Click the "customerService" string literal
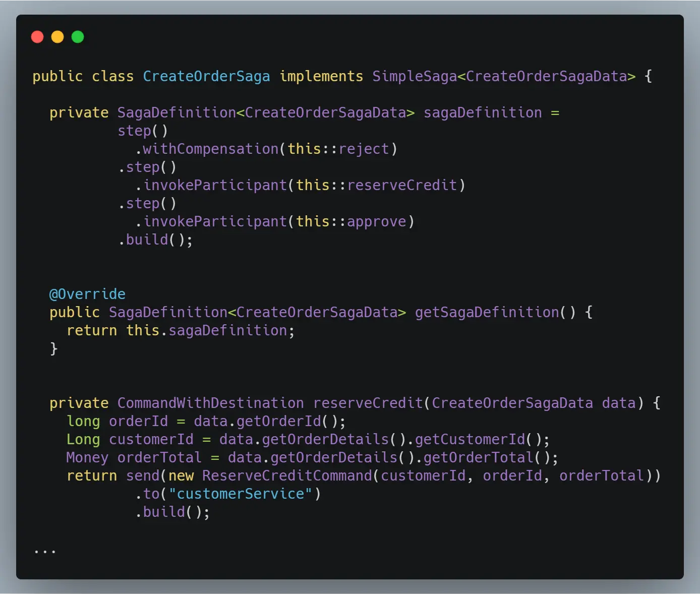Viewport: 700px width, 594px height. pos(241,494)
